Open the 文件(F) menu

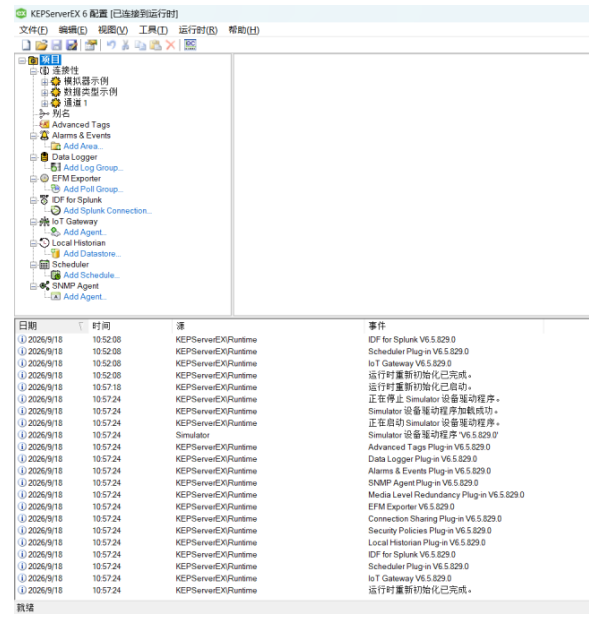(x=33, y=30)
